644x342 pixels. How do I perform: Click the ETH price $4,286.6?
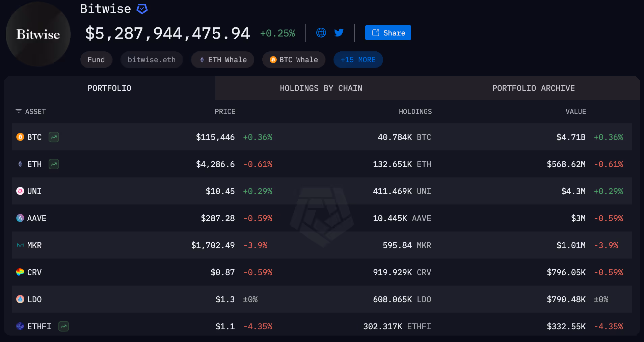pos(215,164)
